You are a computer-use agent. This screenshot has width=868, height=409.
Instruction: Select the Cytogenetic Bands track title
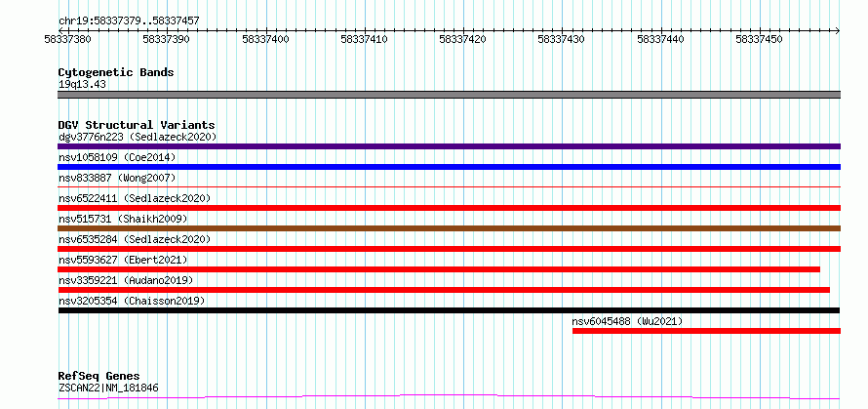coord(116,72)
